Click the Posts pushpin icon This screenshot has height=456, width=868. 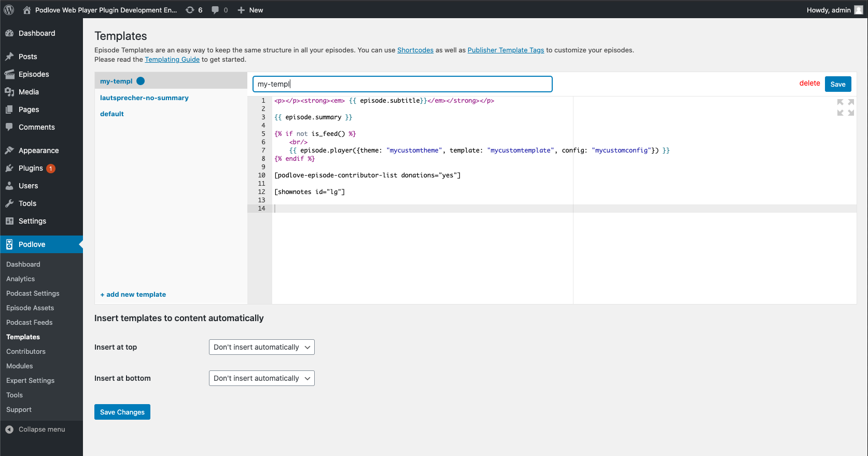[x=9, y=57]
